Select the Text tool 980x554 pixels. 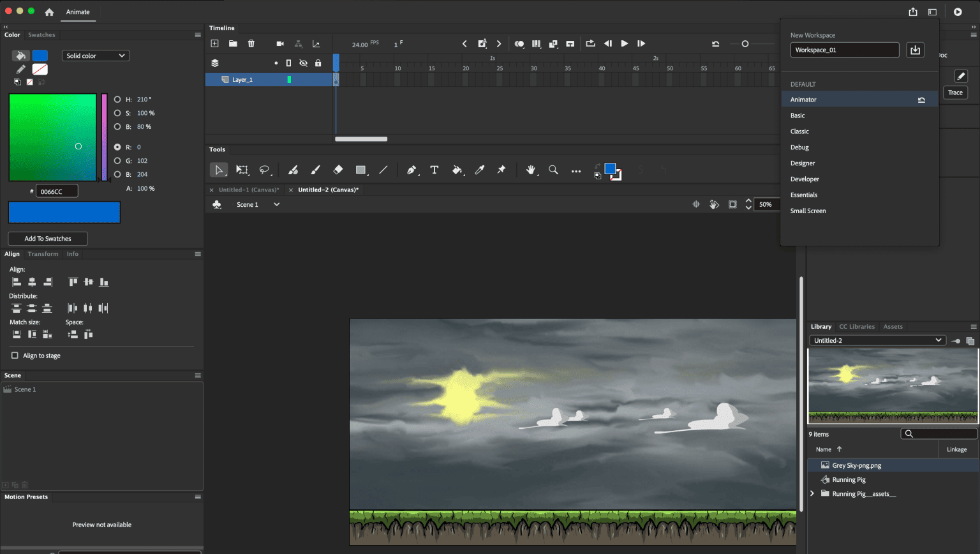coord(434,170)
